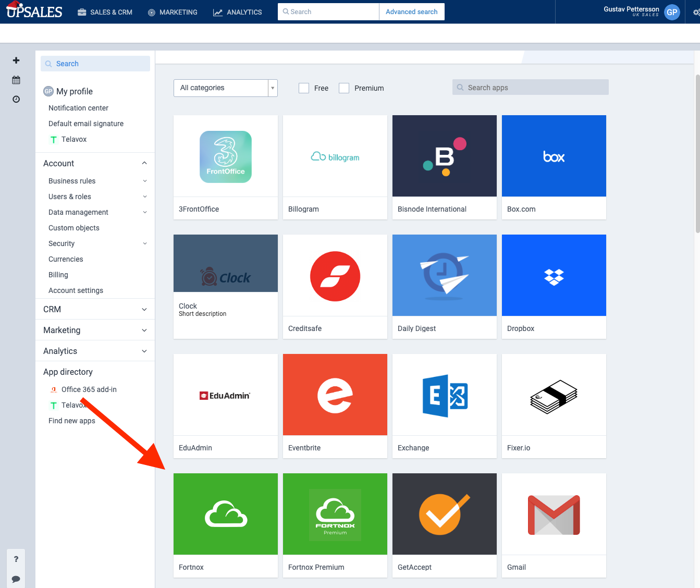Open Sales & CRM top menu
This screenshot has width=700, height=588.
pos(105,12)
